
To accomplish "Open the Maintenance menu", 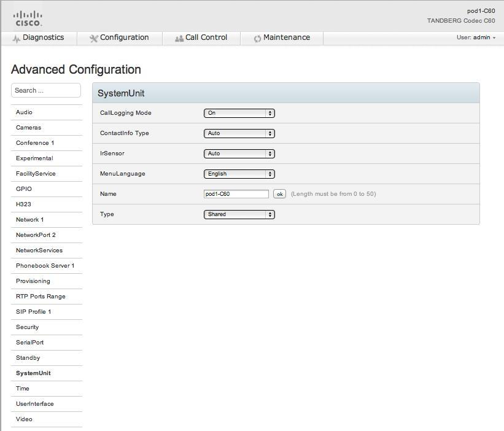I will coord(282,38).
